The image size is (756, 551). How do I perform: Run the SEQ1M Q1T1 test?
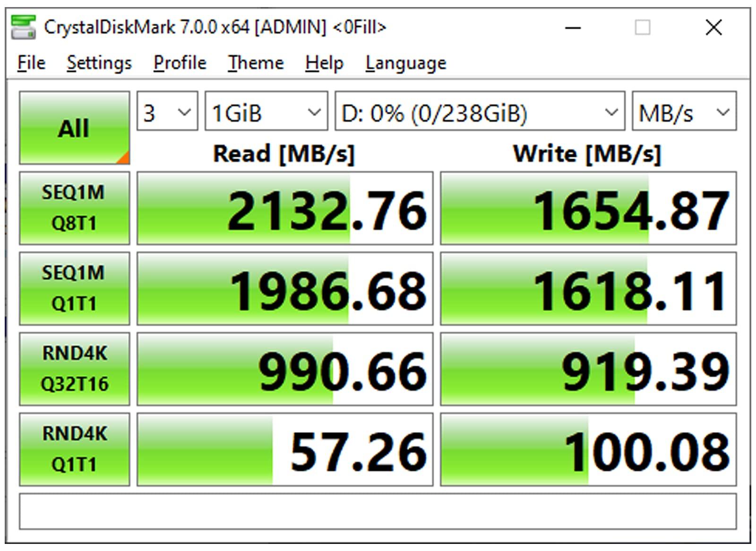74,288
